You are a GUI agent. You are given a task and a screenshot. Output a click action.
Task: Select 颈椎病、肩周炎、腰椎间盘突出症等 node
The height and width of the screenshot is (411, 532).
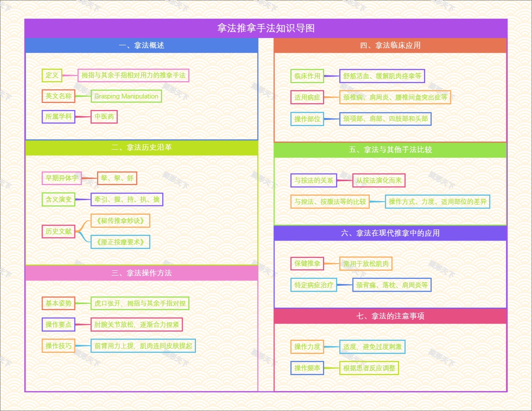395,97
